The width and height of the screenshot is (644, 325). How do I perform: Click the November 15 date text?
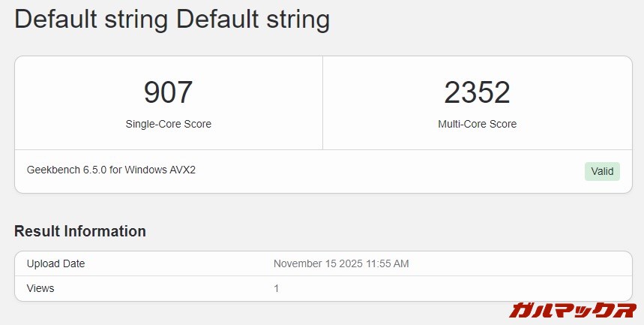coord(304,263)
